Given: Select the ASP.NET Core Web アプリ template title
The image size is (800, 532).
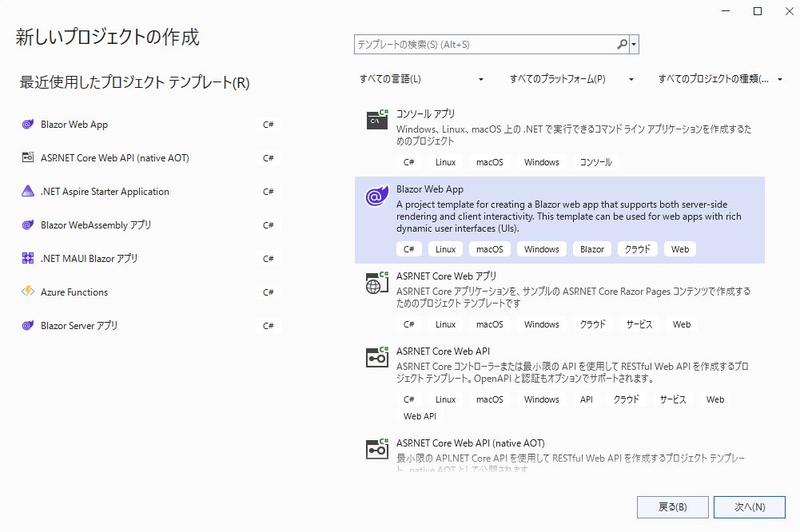Looking at the screenshot, I should pos(447,276).
